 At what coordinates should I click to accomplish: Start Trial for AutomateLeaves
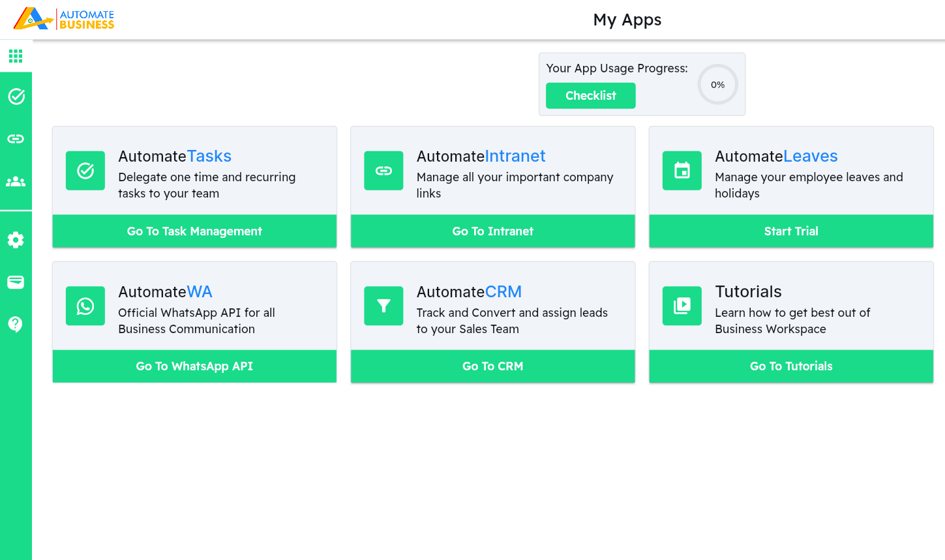tap(791, 231)
